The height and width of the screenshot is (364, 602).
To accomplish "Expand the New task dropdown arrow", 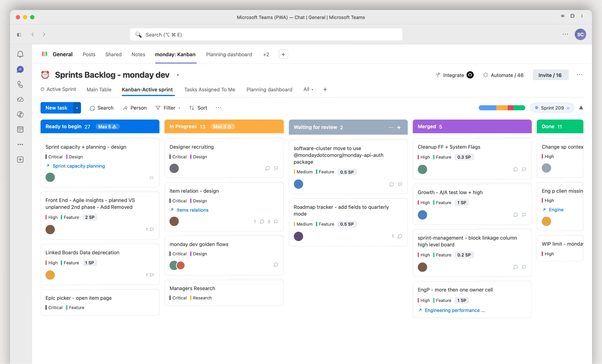I will tap(77, 108).
